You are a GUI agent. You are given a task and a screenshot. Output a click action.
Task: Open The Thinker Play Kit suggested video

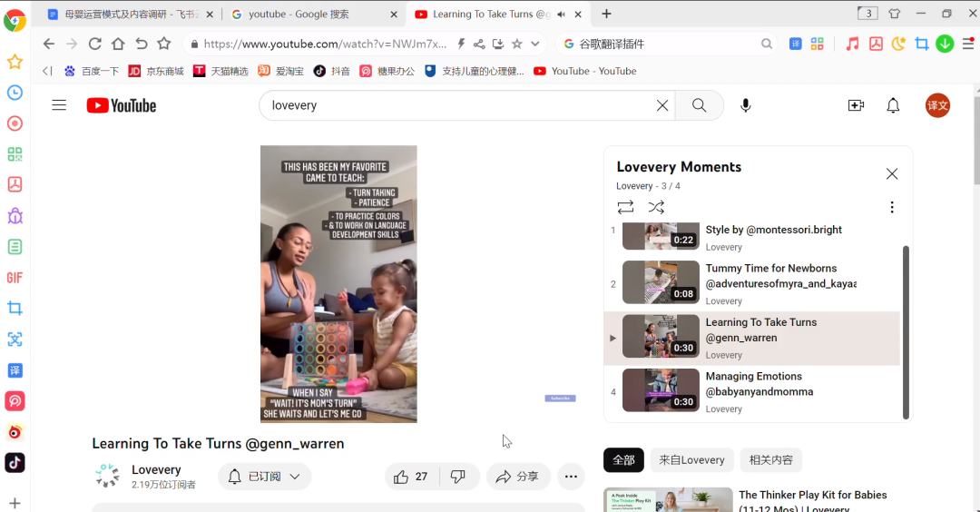tap(812, 501)
